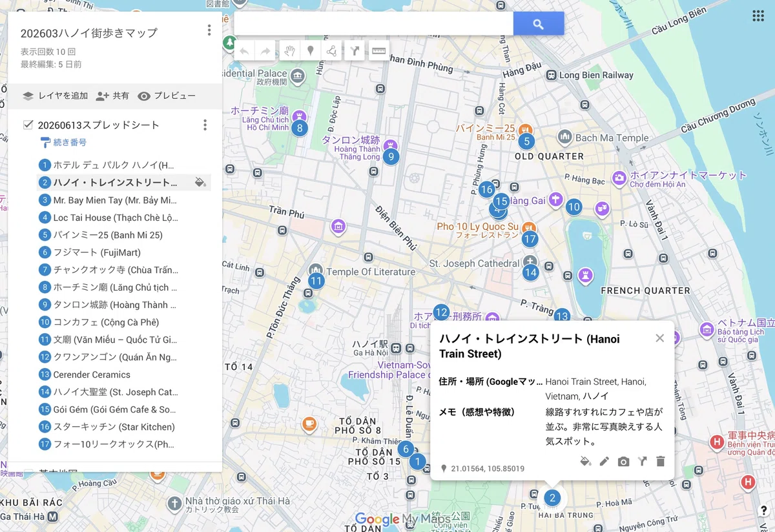Click map marker number 11
Screen dimensions: 775x532
(316, 281)
